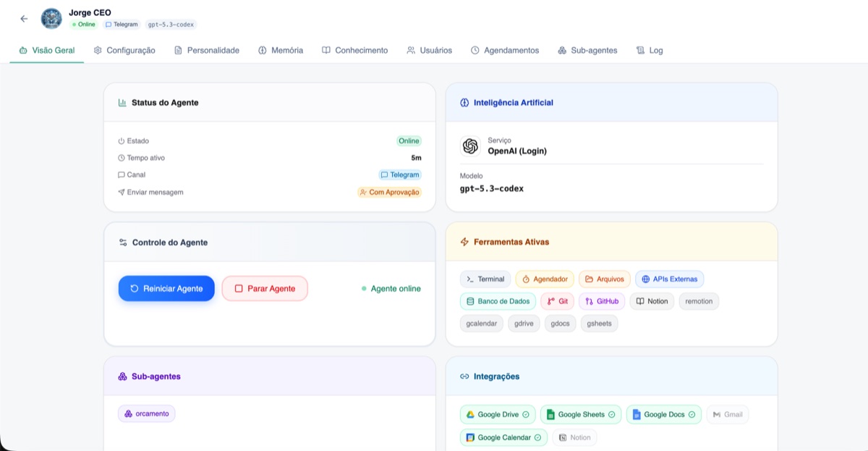Click Jorge CEO avatar image
This screenshot has height=451, width=868.
[x=51, y=19]
